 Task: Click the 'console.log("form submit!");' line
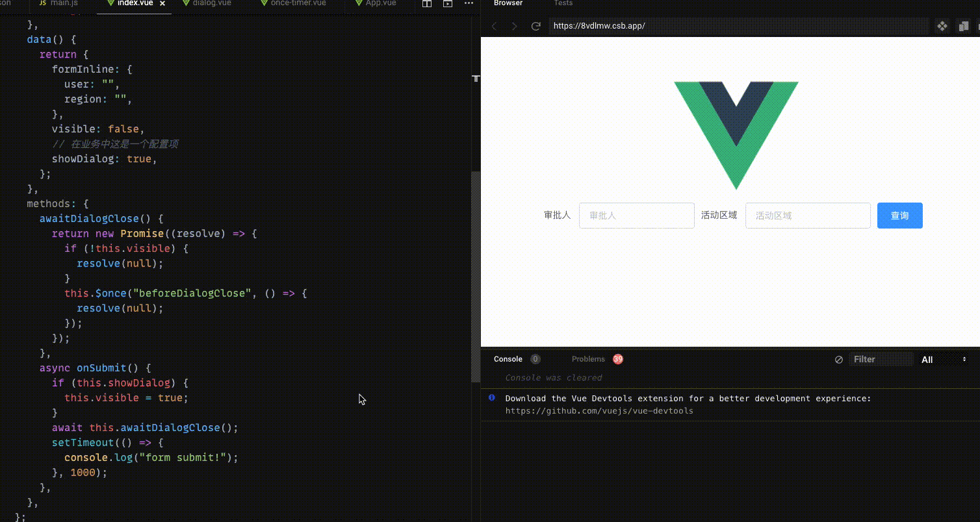click(151, 458)
